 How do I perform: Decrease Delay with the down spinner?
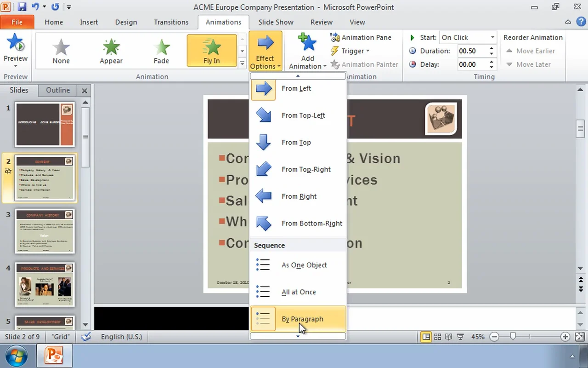pos(492,67)
